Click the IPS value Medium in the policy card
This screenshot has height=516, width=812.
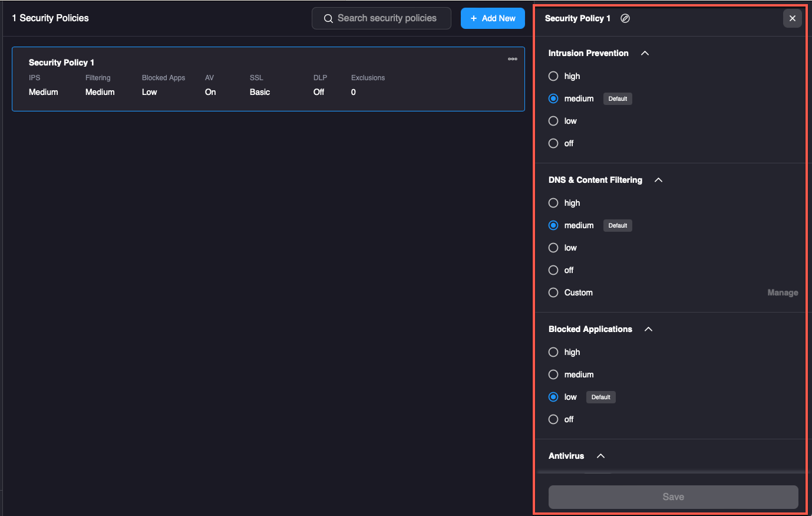pos(44,92)
